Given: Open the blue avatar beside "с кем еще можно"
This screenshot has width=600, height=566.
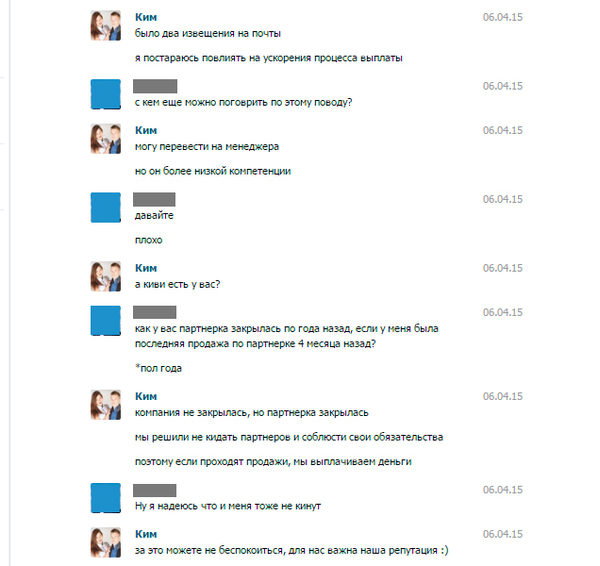Looking at the screenshot, I should 106,94.
